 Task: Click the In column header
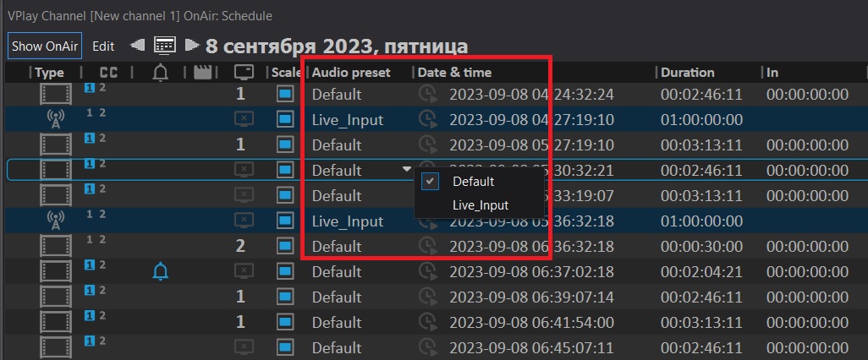tap(772, 73)
